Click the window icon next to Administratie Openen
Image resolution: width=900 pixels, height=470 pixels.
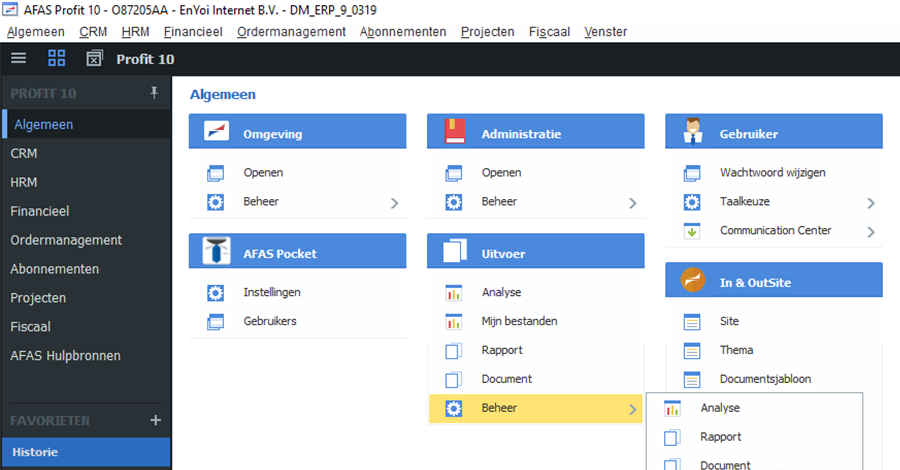point(453,173)
